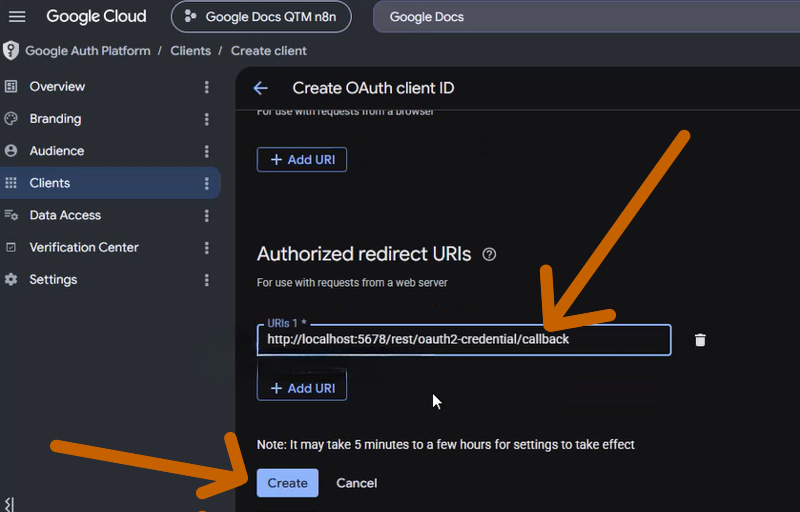Focus the search bar showing Google Docs
This screenshot has height=512, width=800.
tap(587, 17)
